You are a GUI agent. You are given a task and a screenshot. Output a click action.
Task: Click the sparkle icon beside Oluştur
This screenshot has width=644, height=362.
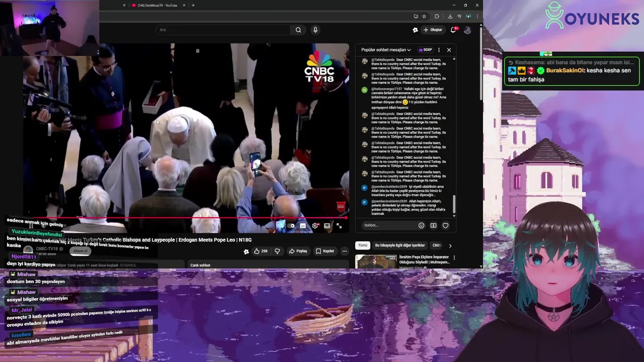point(415,30)
